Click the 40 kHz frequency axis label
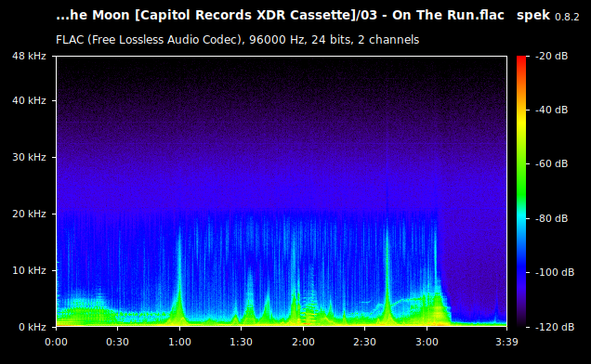The width and height of the screenshot is (591, 364). pyautogui.click(x=29, y=100)
